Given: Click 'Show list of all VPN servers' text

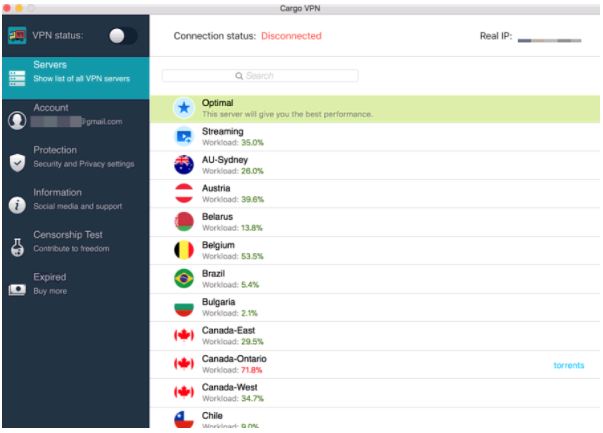Looking at the screenshot, I should (x=82, y=79).
